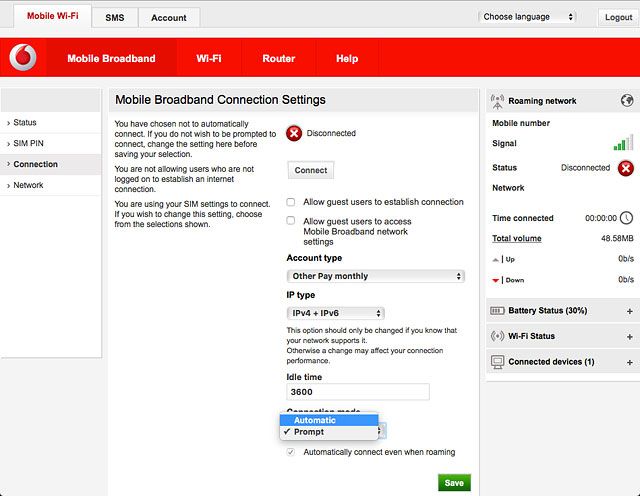This screenshot has height=496, width=640.
Task: Click the Idle time input field
Action: click(358, 392)
